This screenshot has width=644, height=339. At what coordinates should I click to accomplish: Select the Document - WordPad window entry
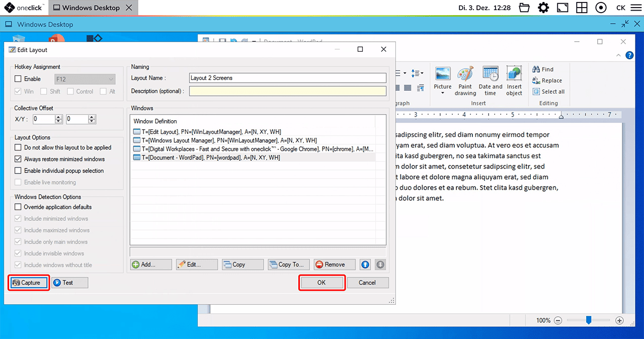coord(211,157)
